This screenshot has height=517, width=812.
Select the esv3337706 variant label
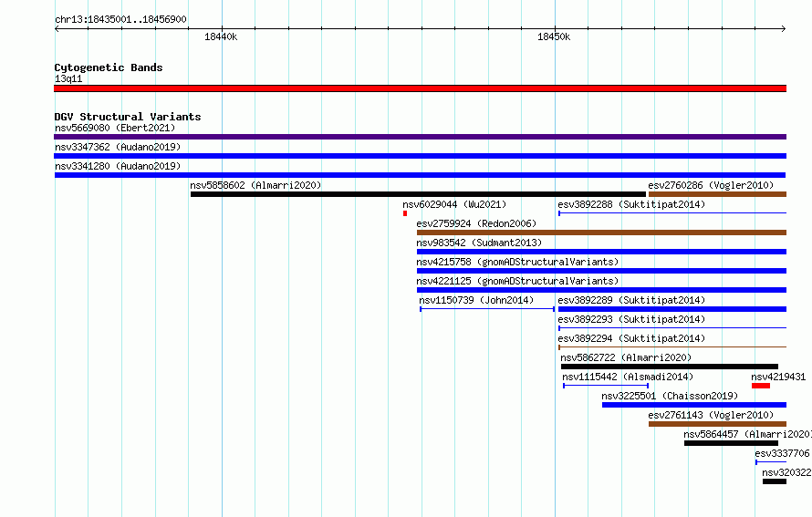782,453
